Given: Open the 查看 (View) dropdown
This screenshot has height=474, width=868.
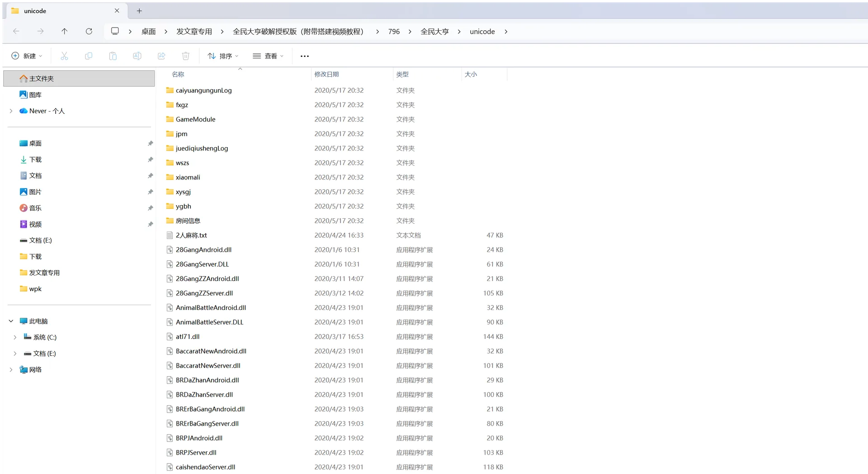Looking at the screenshot, I should pyautogui.click(x=268, y=56).
